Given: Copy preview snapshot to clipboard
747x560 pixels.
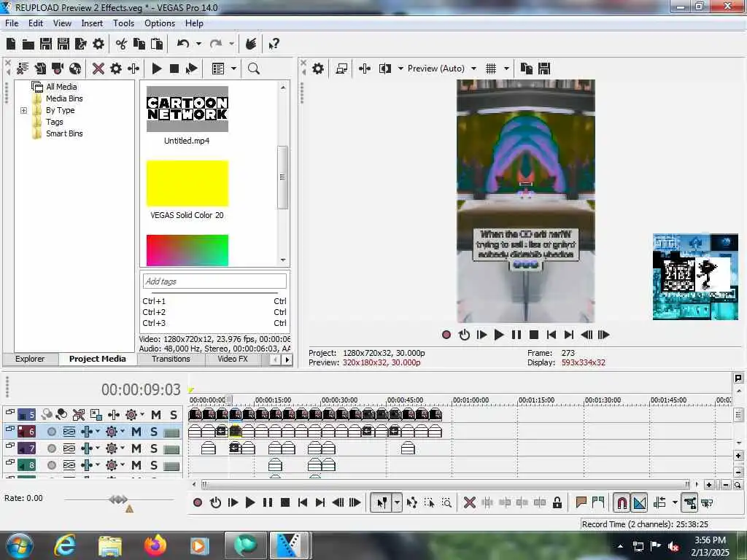Looking at the screenshot, I should (527, 69).
